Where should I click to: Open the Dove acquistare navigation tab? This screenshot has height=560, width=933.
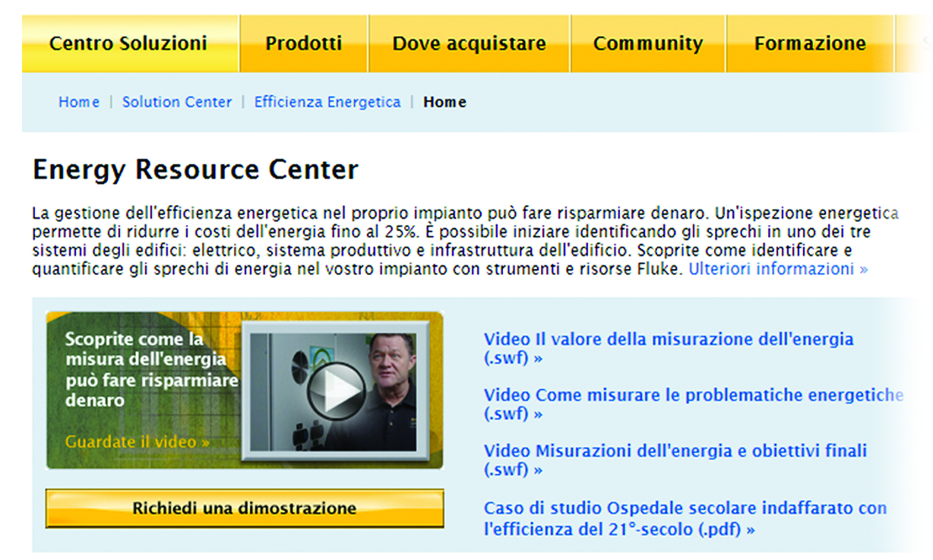coord(470,44)
